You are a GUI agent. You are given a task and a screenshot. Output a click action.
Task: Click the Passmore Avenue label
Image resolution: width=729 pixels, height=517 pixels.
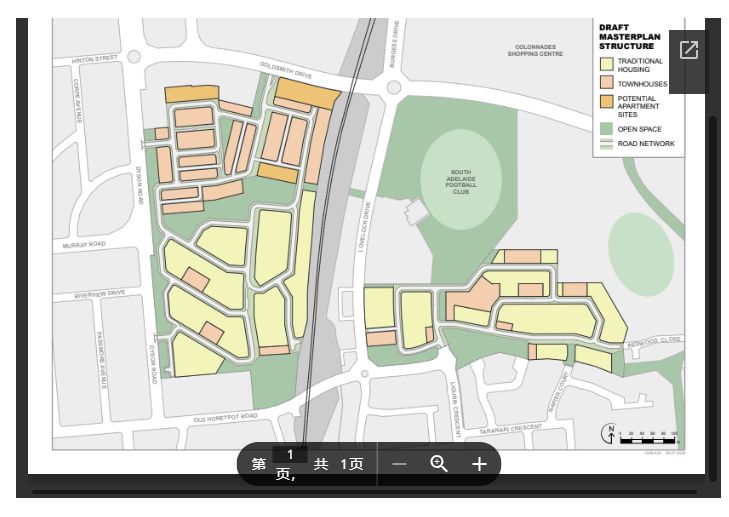click(101, 360)
